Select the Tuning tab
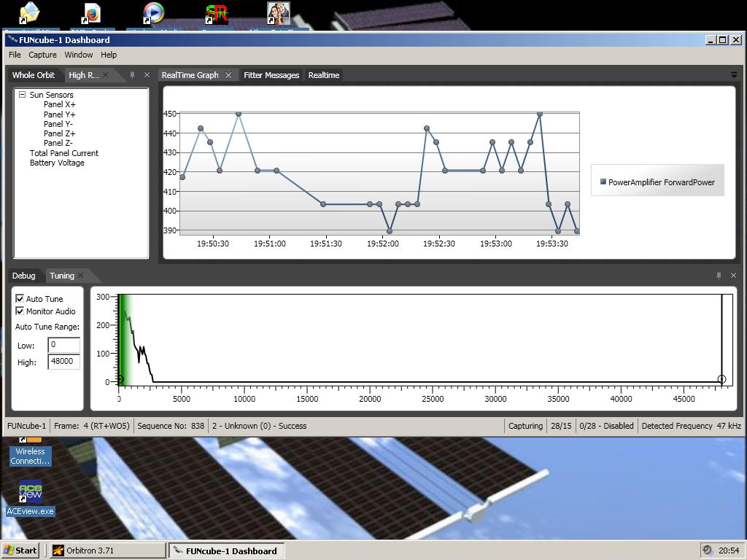Screen dimensions: 747x560 [62, 276]
